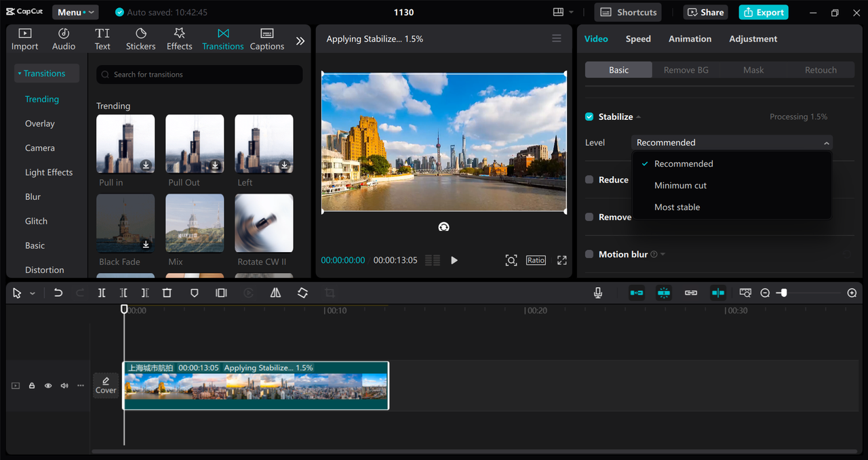Enable the Remove checkbox

point(589,217)
